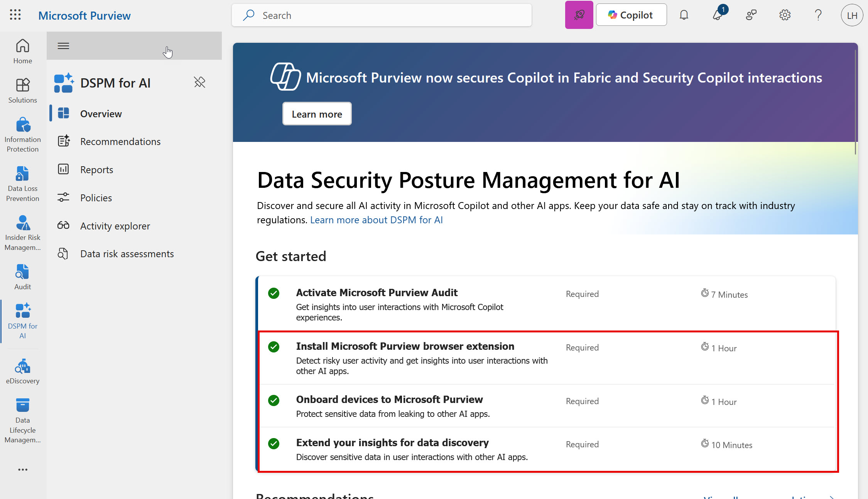Click the Copilot logo in banner
This screenshot has width=868, height=499.
point(285,77)
